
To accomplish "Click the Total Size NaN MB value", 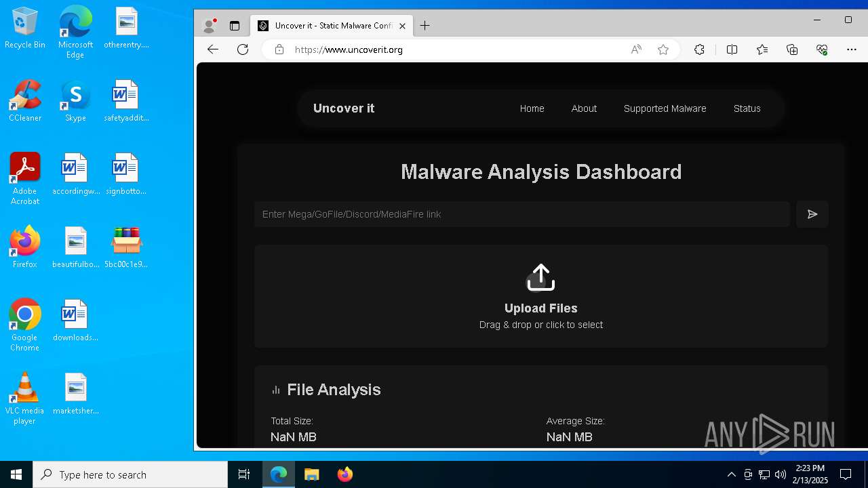I will click(294, 437).
